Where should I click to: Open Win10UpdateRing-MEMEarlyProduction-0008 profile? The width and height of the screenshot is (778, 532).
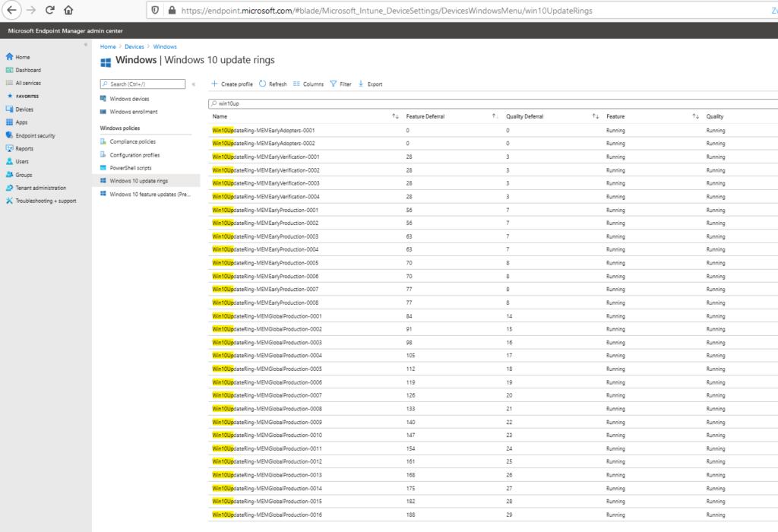(x=265, y=302)
